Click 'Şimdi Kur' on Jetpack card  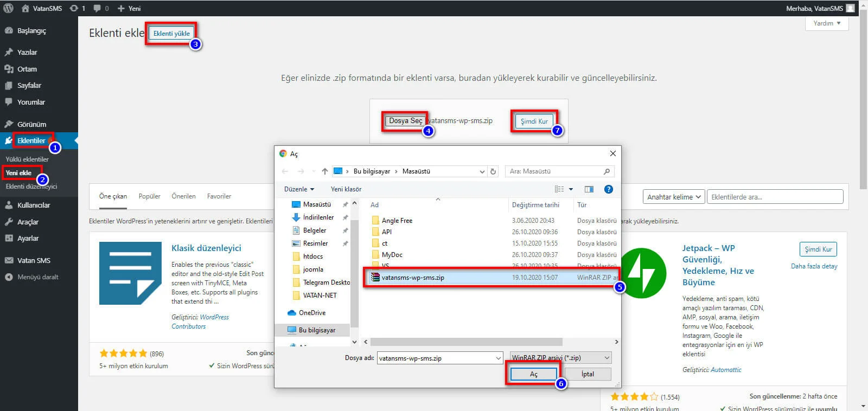tap(818, 249)
